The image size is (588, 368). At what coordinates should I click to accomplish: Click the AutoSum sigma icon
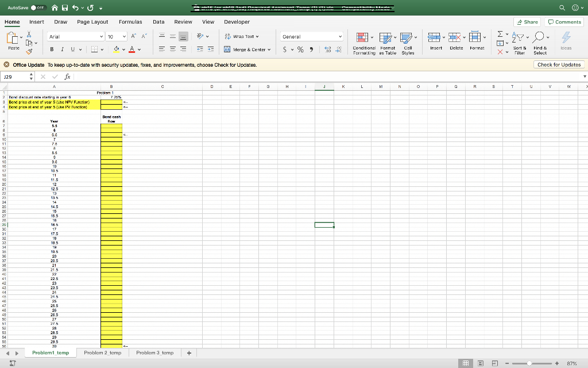[x=500, y=34]
